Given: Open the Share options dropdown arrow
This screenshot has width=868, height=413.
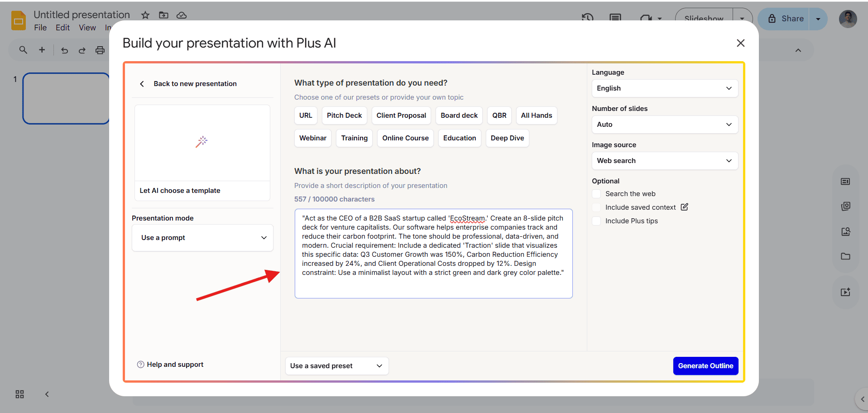Looking at the screenshot, I should click(x=818, y=19).
